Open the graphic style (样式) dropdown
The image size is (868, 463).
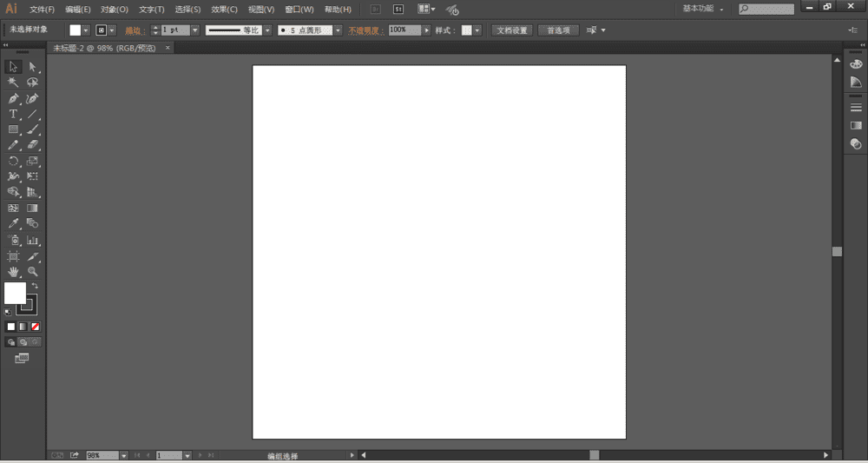click(x=477, y=30)
